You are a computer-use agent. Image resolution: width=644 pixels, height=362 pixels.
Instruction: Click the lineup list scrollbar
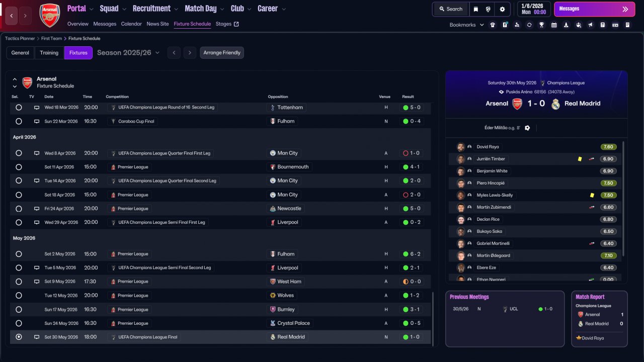[x=623, y=199]
